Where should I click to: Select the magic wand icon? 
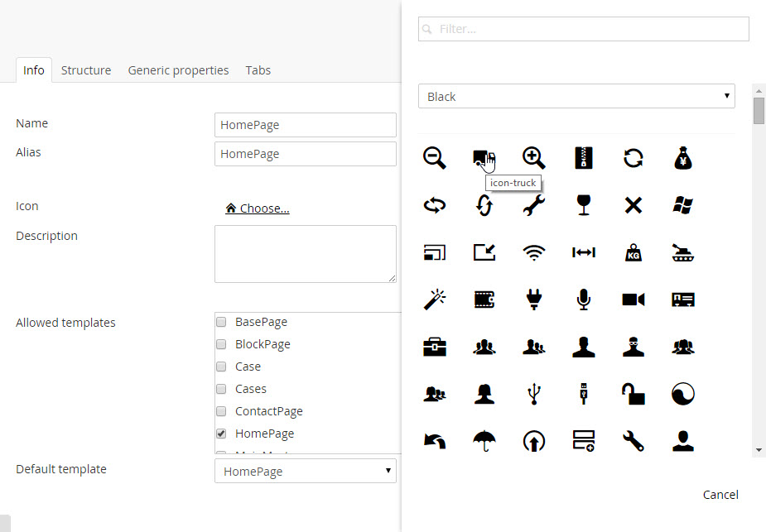click(x=434, y=300)
